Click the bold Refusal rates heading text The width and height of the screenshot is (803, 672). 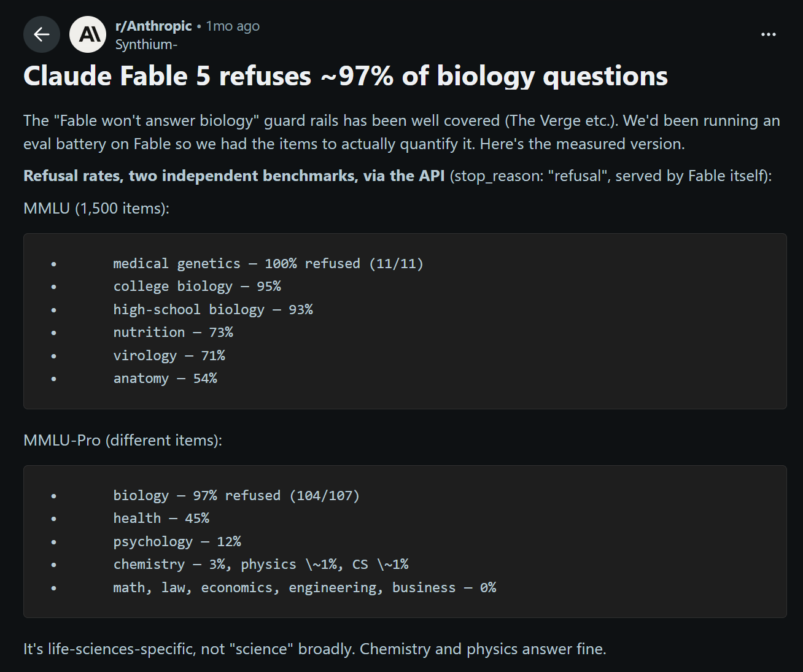pyautogui.click(x=234, y=176)
